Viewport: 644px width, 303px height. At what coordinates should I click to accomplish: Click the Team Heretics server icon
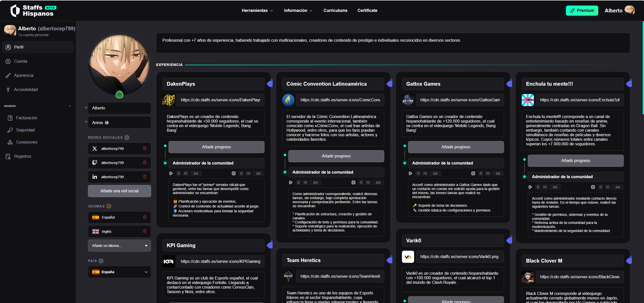[x=288, y=276]
